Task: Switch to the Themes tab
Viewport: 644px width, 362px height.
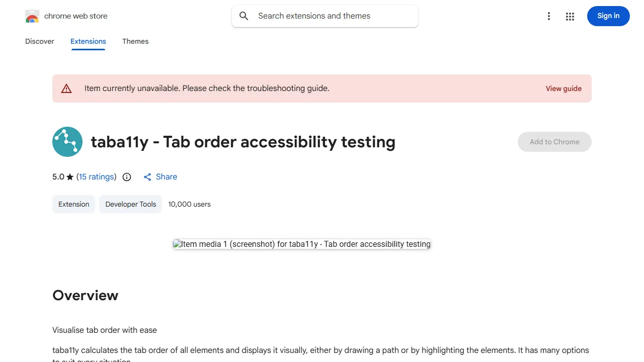Action: tap(135, 41)
